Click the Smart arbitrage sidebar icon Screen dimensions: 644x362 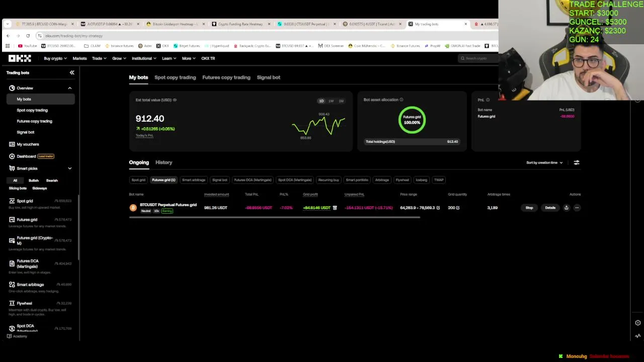click(12, 285)
